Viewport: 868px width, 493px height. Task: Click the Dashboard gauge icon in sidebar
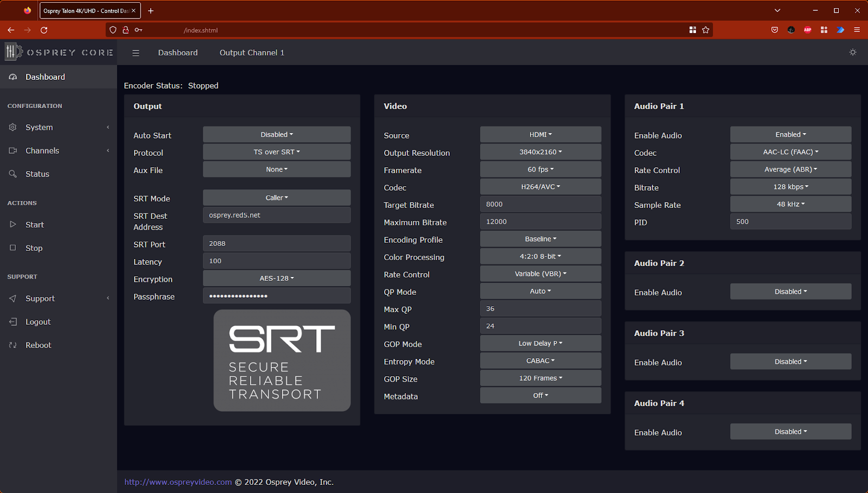[x=13, y=77]
